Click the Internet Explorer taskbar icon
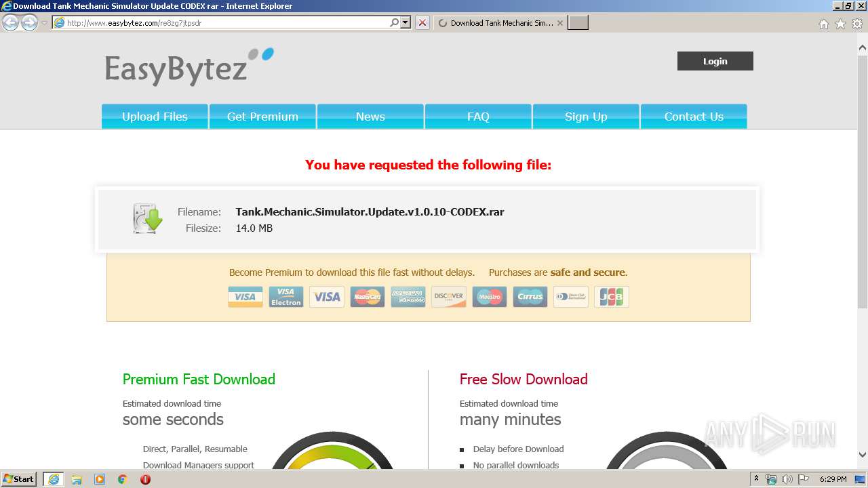 (54, 479)
